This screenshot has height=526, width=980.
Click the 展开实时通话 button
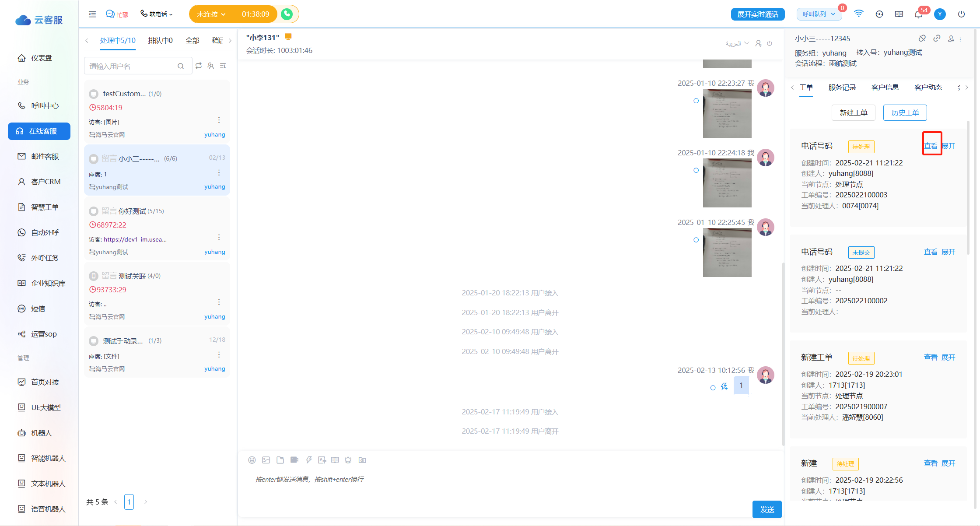758,14
